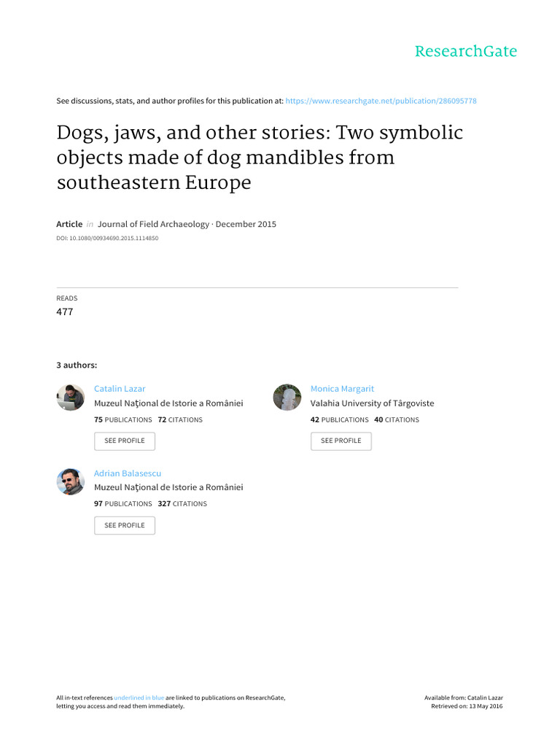The image size is (560, 747).
Task: Click the DOI number line
Action: (107, 238)
